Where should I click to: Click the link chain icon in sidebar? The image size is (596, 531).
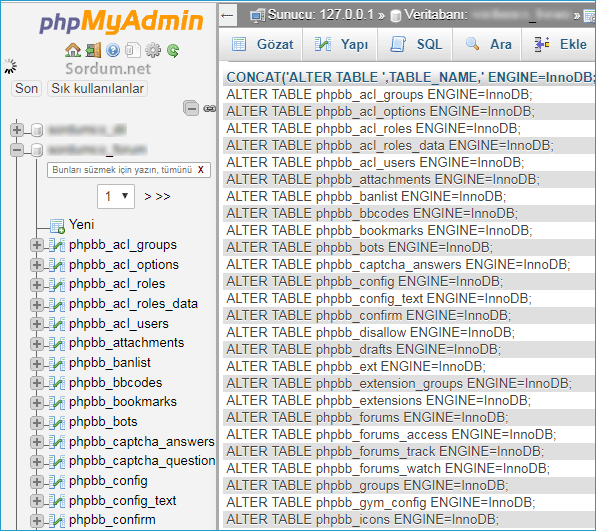coord(209,109)
